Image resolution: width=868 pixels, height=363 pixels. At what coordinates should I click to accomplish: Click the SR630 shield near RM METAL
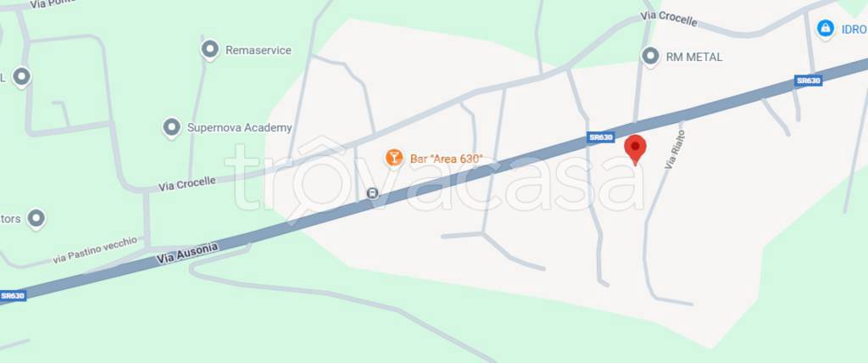click(808, 81)
